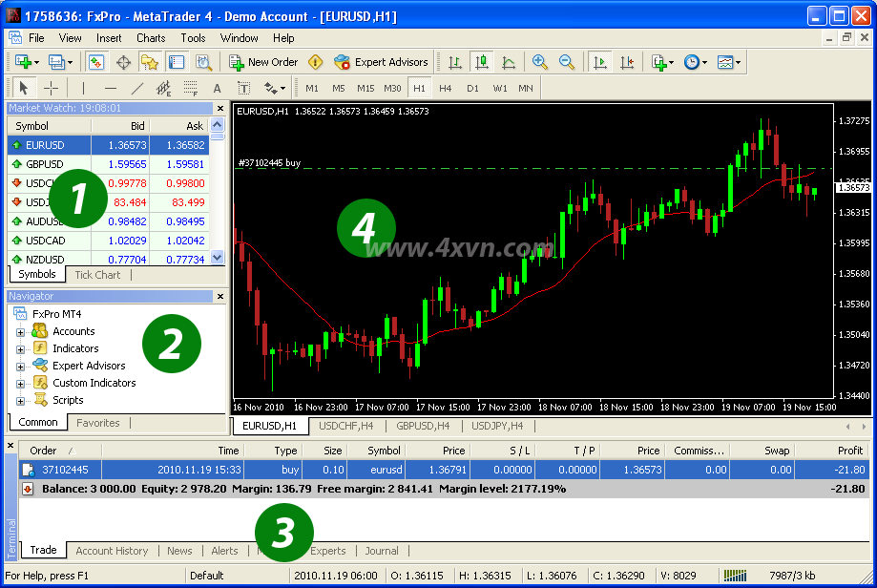
Task: Open the Charts menu
Action: pyautogui.click(x=151, y=38)
